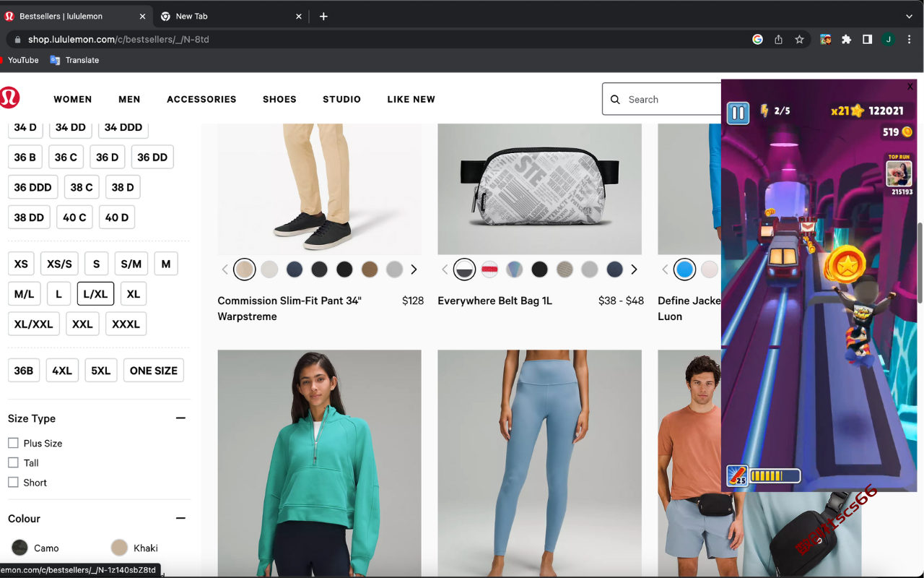Select the blue Define Jacket swatch
924x578 pixels.
click(x=684, y=269)
